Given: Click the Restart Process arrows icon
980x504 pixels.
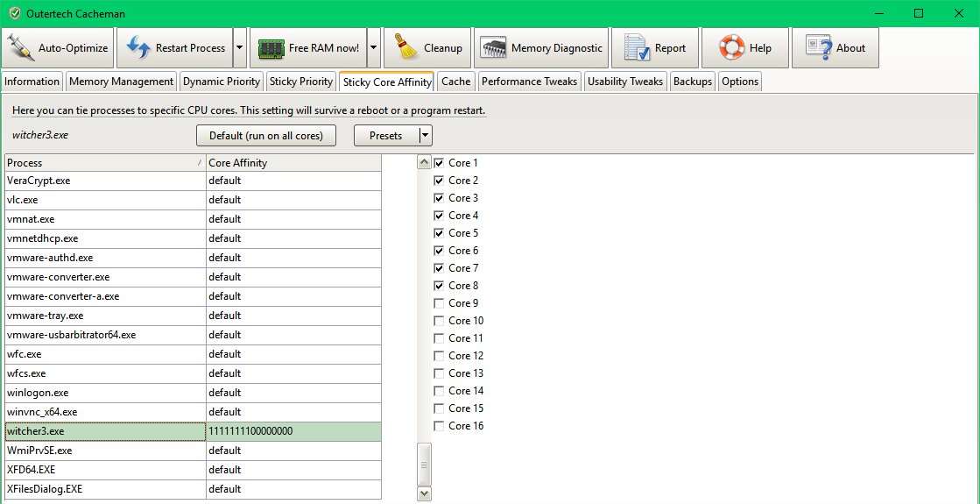Looking at the screenshot, I should point(137,48).
